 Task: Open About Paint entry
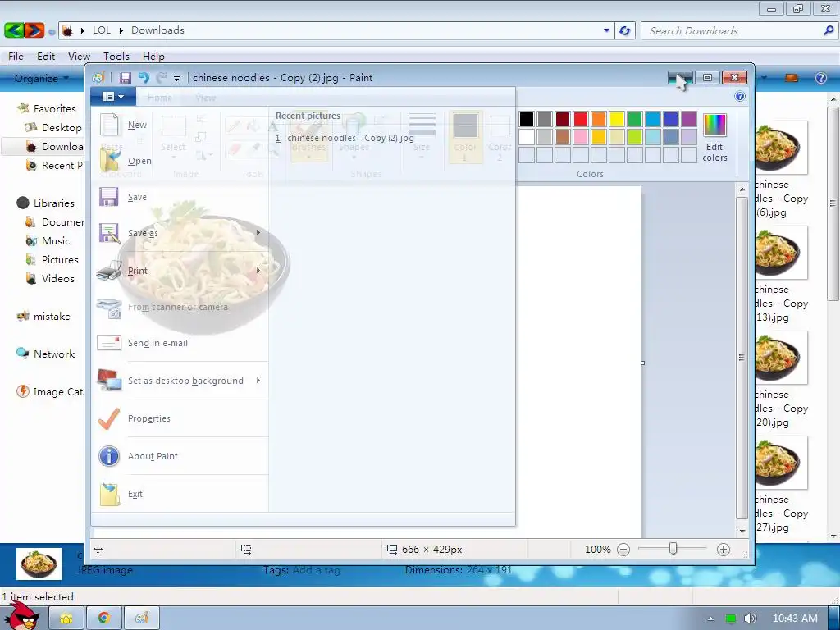coord(180,456)
